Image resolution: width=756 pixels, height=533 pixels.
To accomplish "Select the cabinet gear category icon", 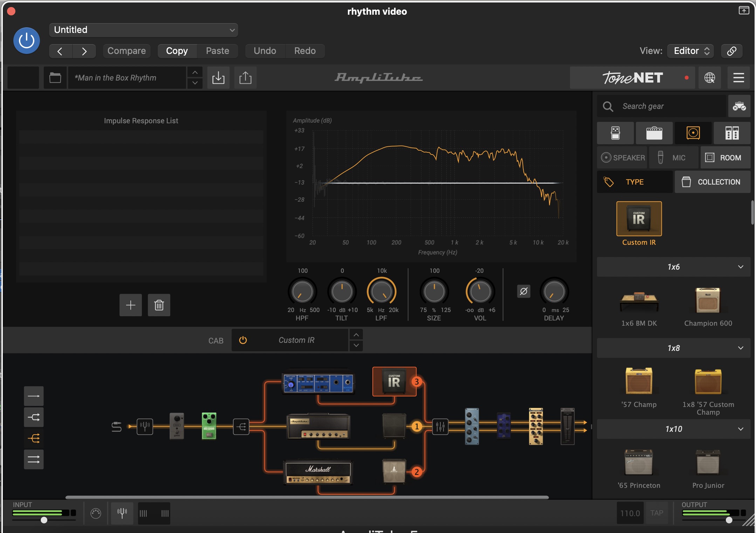I will point(693,133).
